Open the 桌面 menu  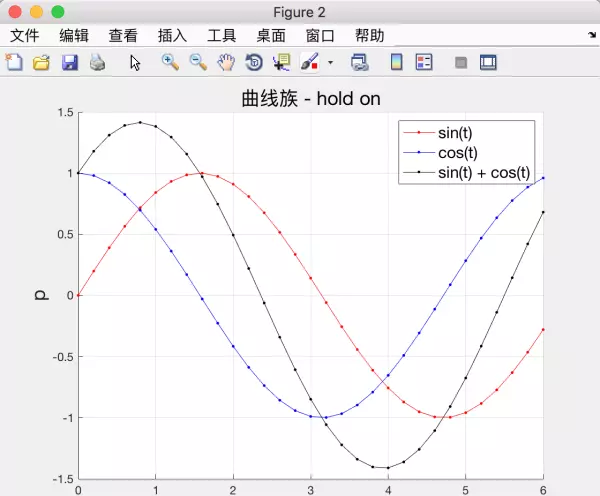tap(271, 36)
